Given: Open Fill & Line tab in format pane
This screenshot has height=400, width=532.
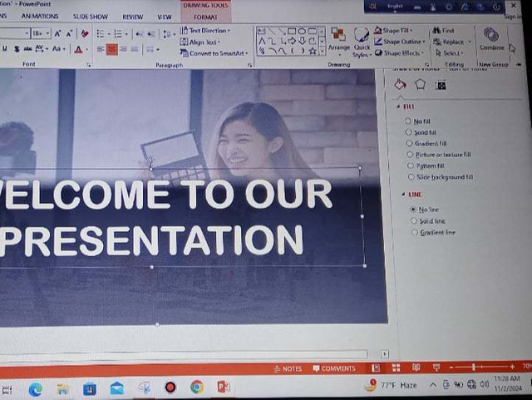Looking at the screenshot, I should click(x=401, y=84).
